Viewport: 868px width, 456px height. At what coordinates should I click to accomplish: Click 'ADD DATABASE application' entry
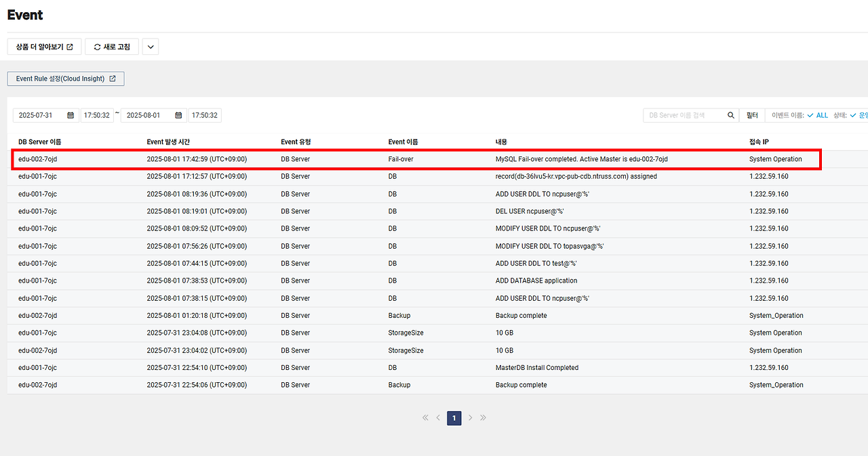pos(536,281)
